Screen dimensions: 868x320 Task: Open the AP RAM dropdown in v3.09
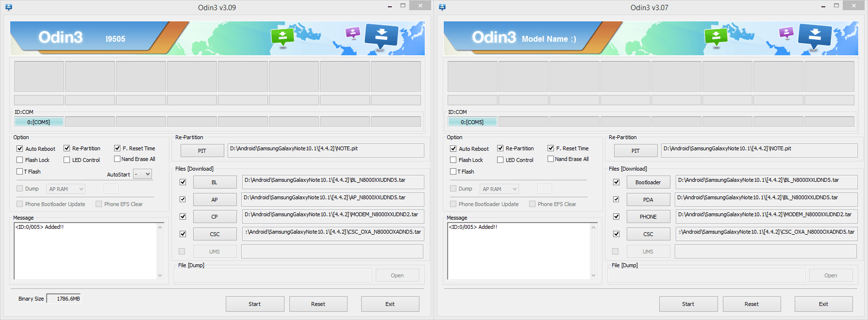66,189
